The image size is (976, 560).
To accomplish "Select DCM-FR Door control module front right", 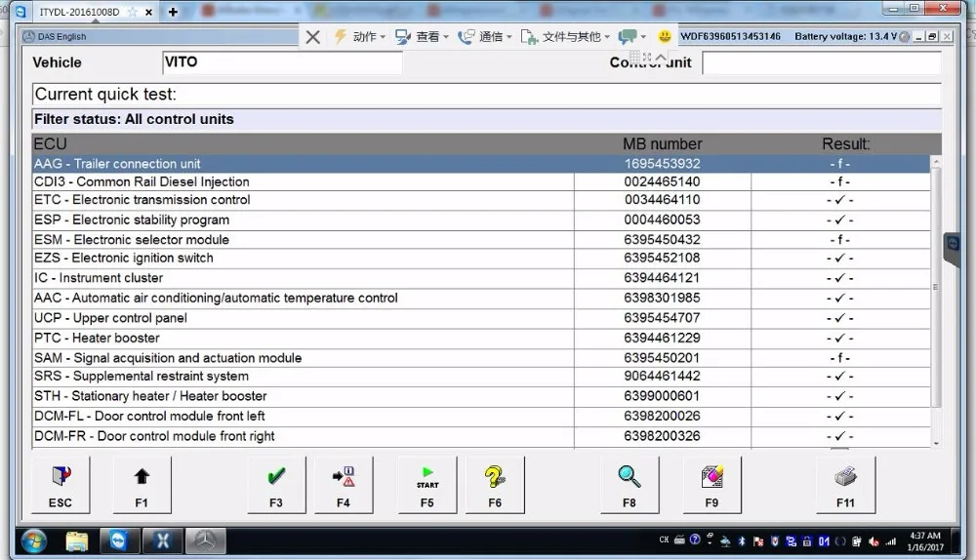I will coord(481,436).
